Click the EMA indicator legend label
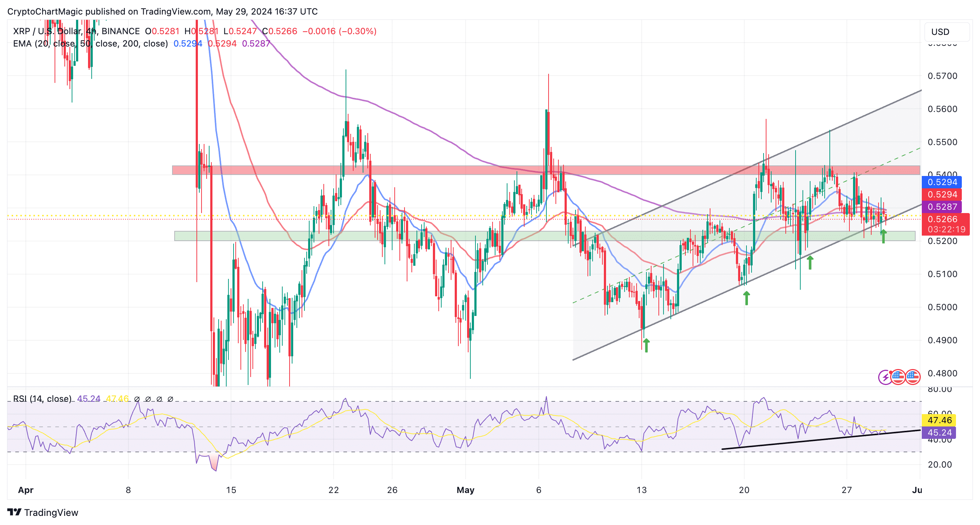980x525 pixels. point(91,43)
